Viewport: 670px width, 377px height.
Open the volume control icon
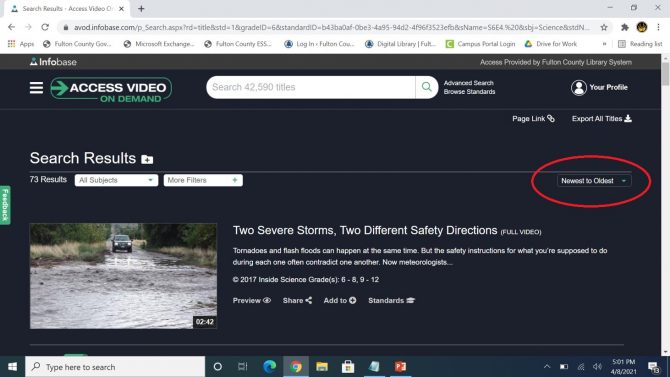597,367
